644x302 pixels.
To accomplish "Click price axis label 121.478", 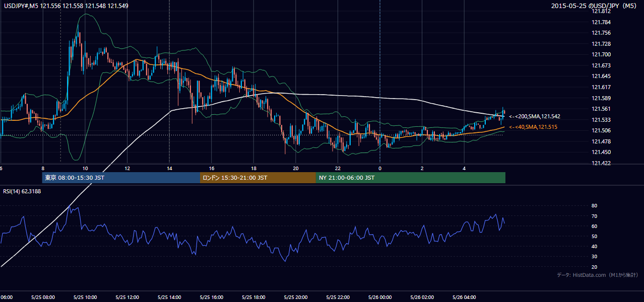I will tap(601, 141).
